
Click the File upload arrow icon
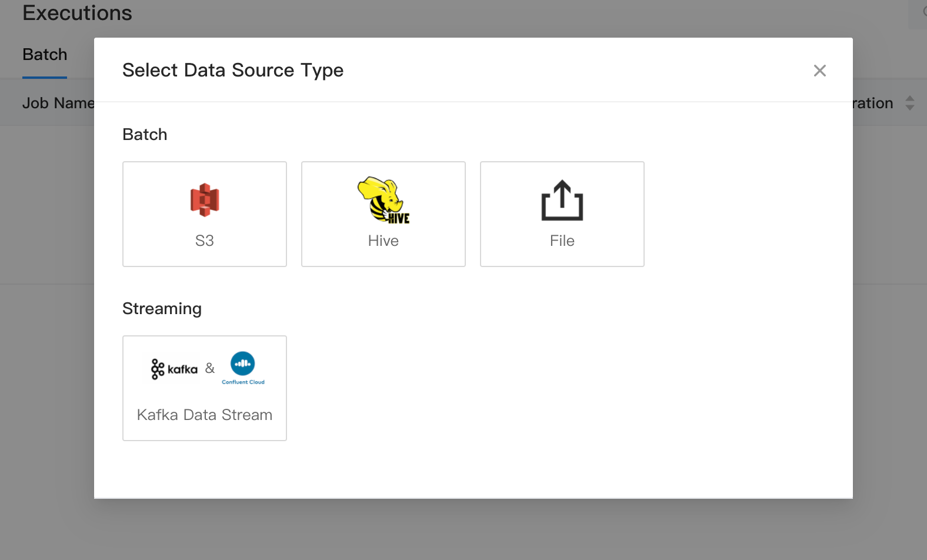tap(562, 200)
